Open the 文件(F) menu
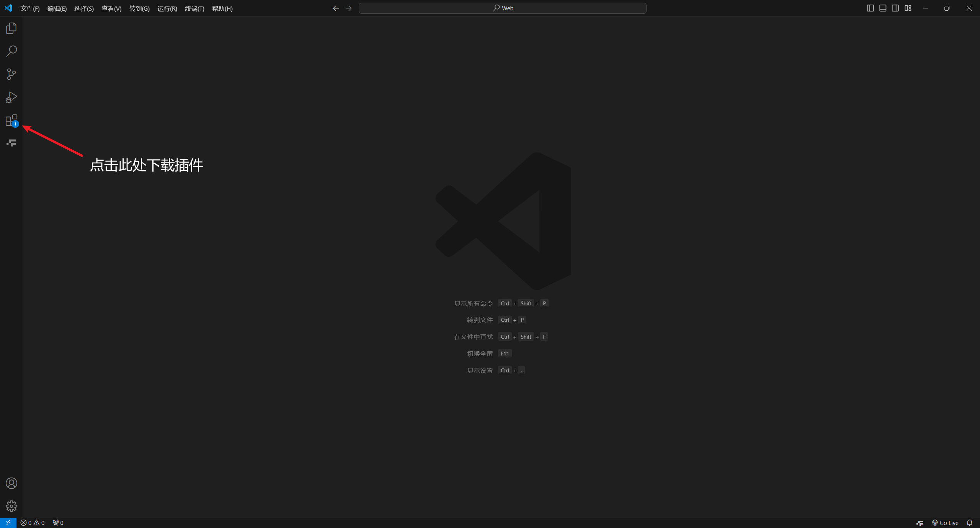The height and width of the screenshot is (528, 980). tap(30, 8)
